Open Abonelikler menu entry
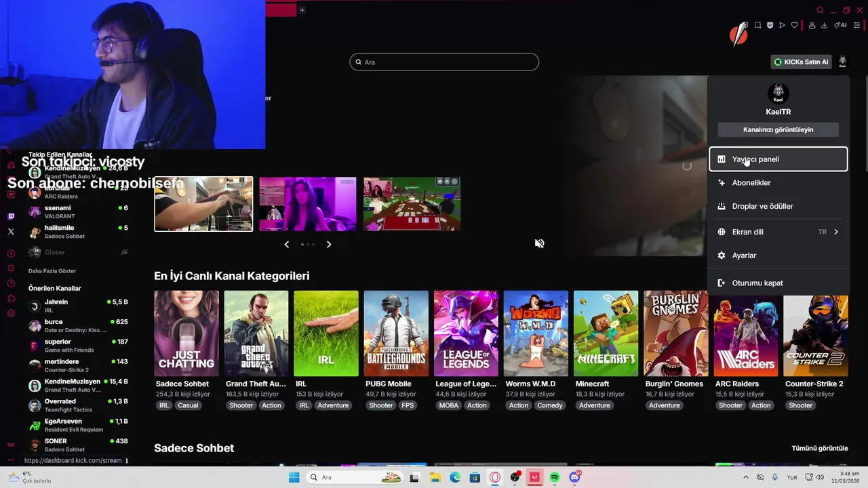Viewport: 868px width, 488px height. coord(778,183)
